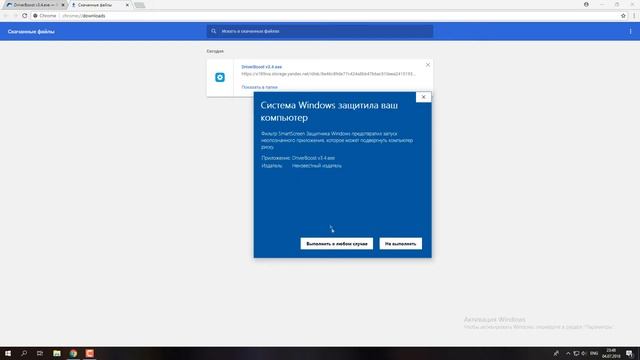640x360 pixels.
Task: Close the DriverBoost browser tab
Action: [63, 5]
